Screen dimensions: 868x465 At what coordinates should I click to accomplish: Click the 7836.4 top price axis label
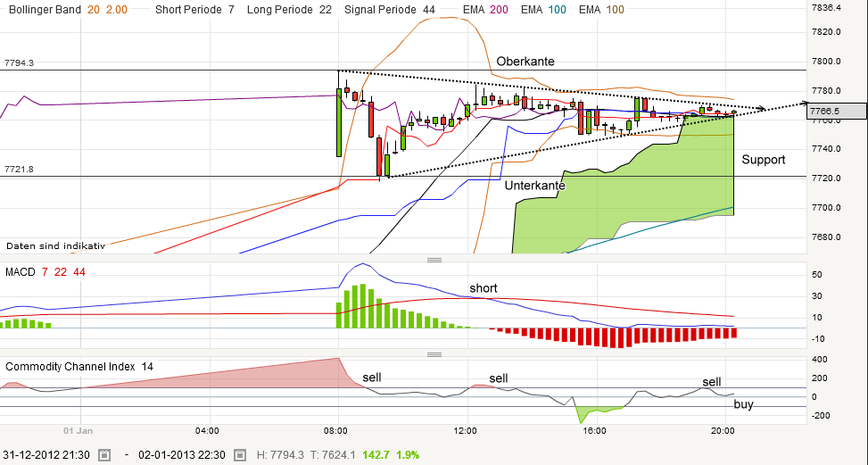[825, 8]
